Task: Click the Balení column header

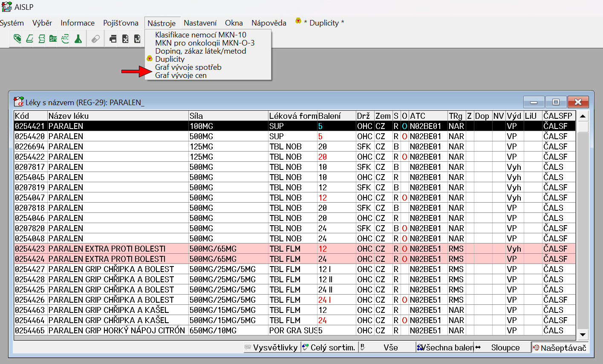Action: click(x=337, y=116)
